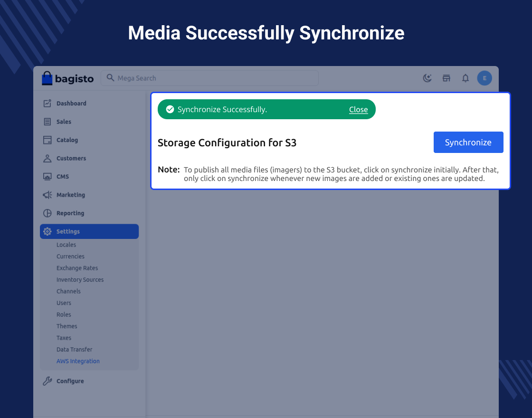Click the Customers sidebar icon
The height and width of the screenshot is (418, 532).
pos(47,159)
